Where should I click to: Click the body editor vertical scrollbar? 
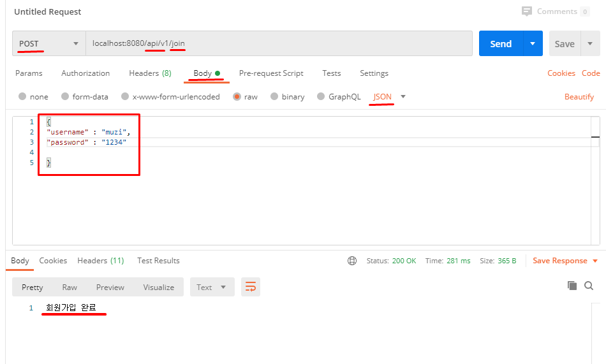click(595, 180)
